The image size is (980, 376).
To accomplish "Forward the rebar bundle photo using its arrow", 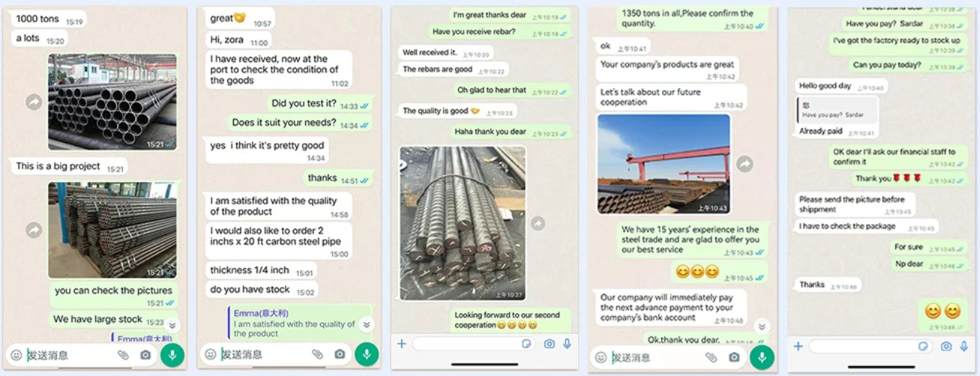I will [538, 223].
